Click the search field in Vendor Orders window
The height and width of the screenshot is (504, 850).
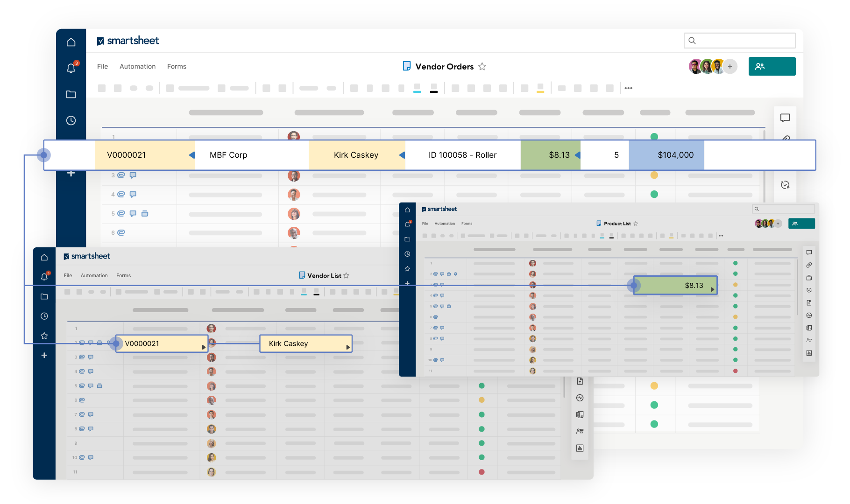click(739, 41)
